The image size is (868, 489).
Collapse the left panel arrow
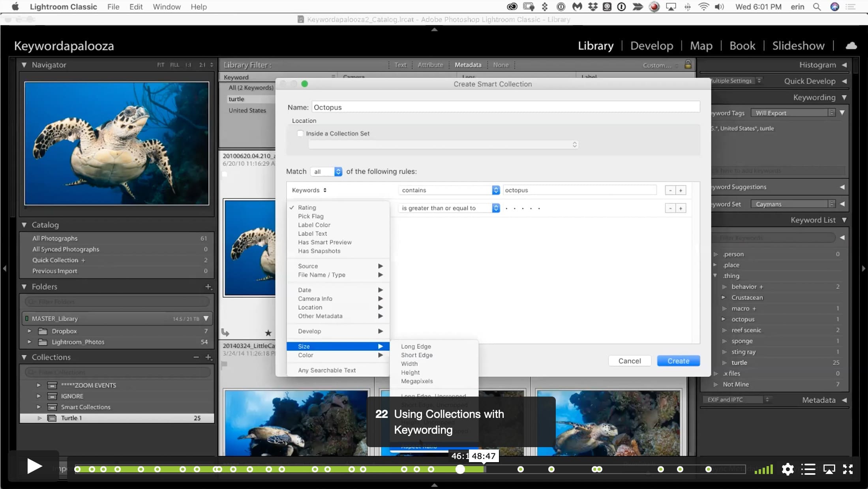click(x=5, y=269)
